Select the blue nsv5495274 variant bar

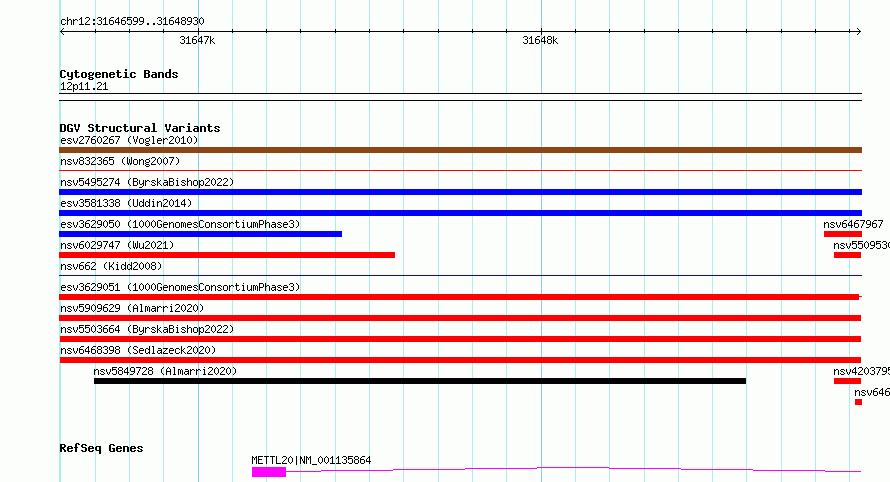pyautogui.click(x=460, y=192)
